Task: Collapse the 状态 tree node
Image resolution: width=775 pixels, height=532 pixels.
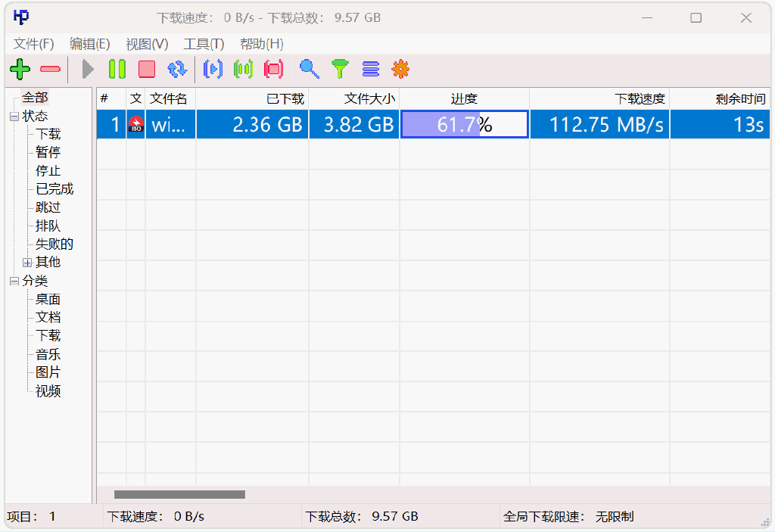Action: pyautogui.click(x=14, y=117)
